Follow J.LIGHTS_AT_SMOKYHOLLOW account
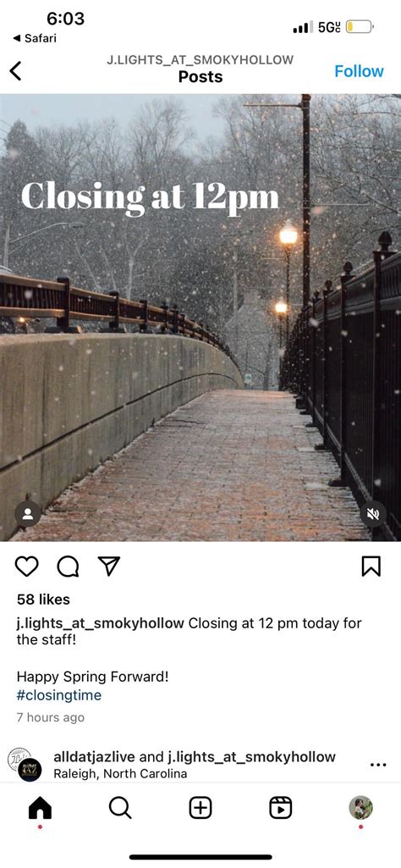Viewport: 401px width, 868px height. click(x=359, y=71)
